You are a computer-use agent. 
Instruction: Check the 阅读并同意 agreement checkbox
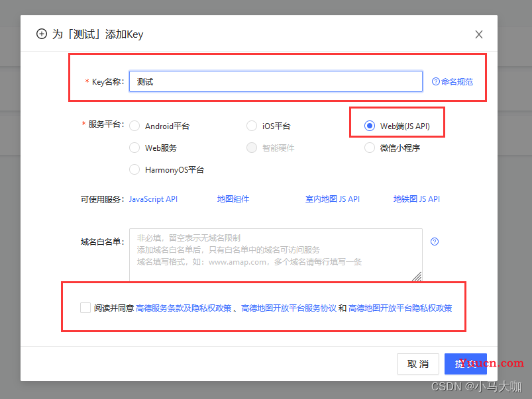tap(85, 308)
